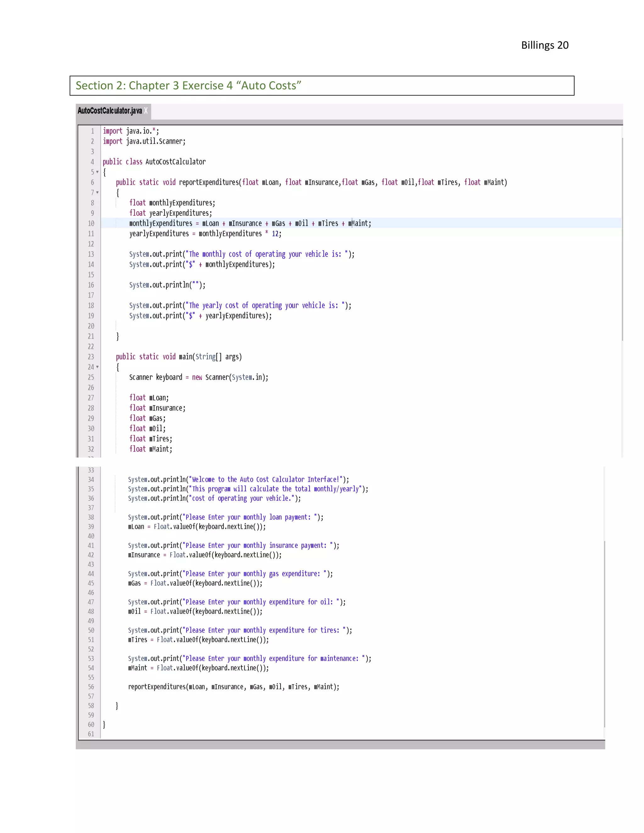Click the AutoCostCalculator class name on line 4
Viewport: 644px width, 833px height.
pos(175,162)
